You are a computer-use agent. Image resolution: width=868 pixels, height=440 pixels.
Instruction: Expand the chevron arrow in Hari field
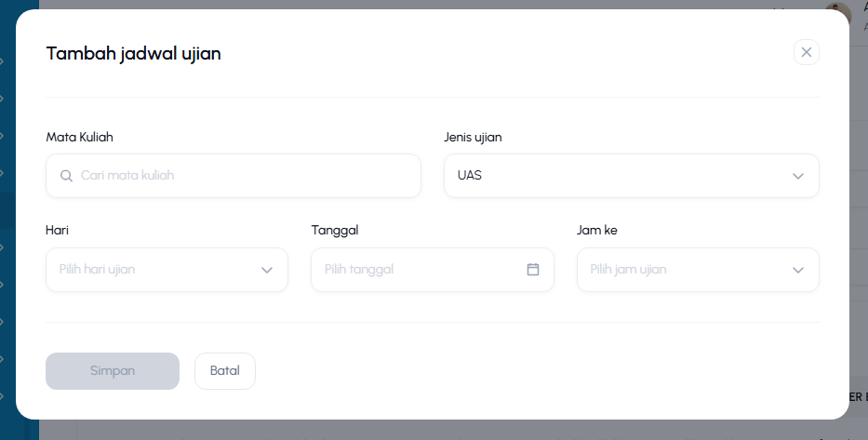point(267,270)
